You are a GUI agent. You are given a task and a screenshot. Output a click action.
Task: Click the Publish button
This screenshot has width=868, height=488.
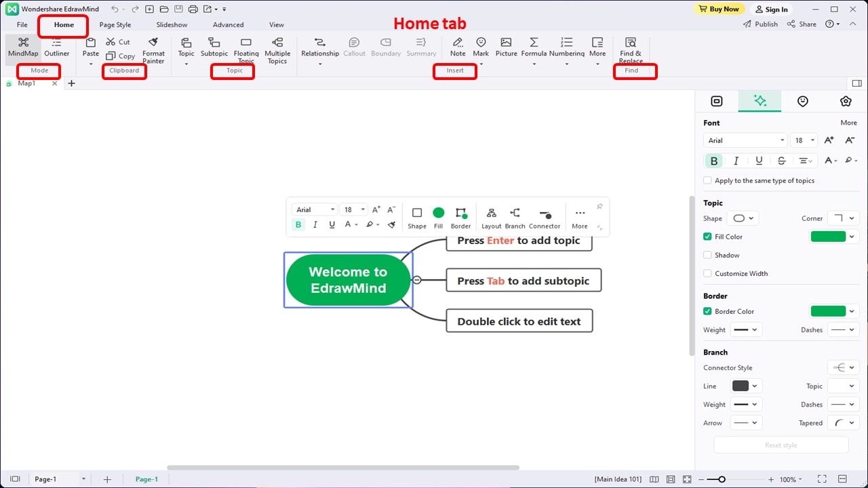click(x=760, y=24)
